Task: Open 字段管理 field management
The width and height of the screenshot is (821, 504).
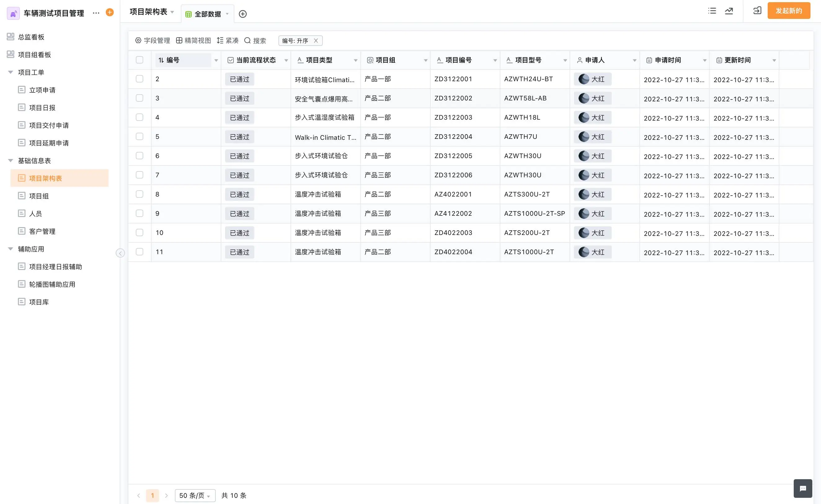Action: 153,41
